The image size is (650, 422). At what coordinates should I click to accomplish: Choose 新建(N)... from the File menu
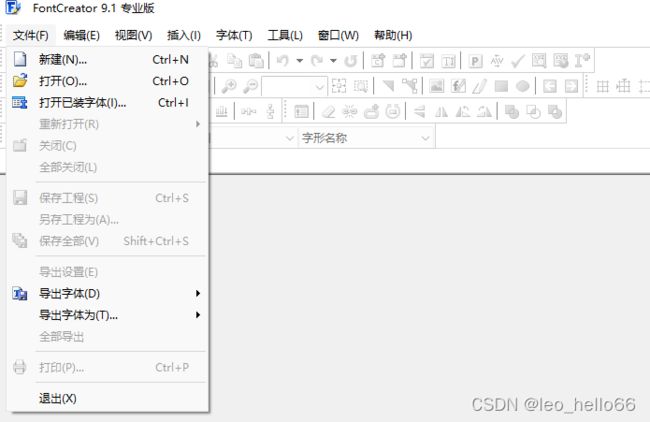[108, 59]
